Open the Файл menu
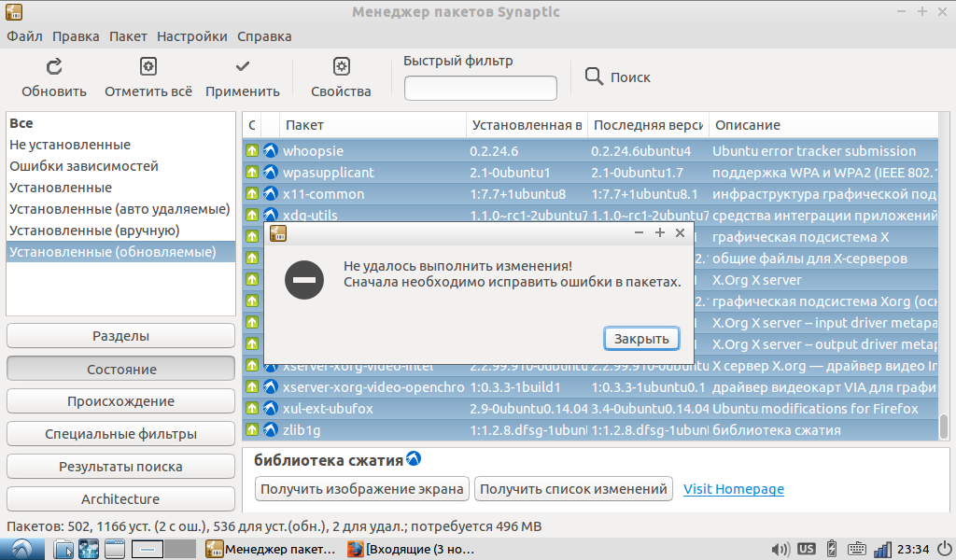956x560 pixels. tap(24, 36)
